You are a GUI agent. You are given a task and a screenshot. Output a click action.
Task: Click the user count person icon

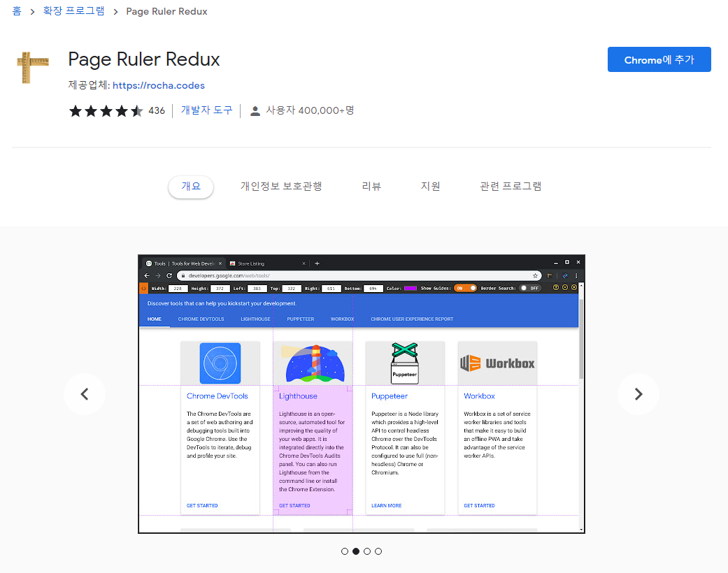(255, 111)
